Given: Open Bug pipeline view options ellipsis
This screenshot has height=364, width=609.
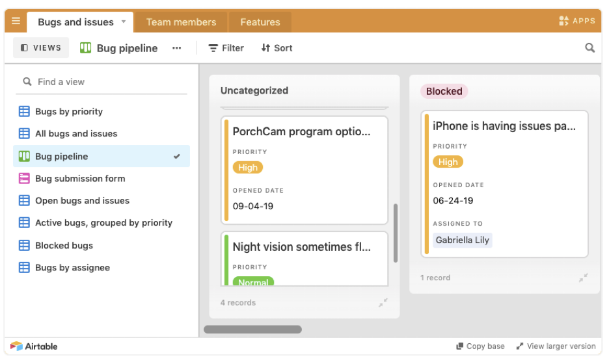Looking at the screenshot, I should [x=177, y=48].
